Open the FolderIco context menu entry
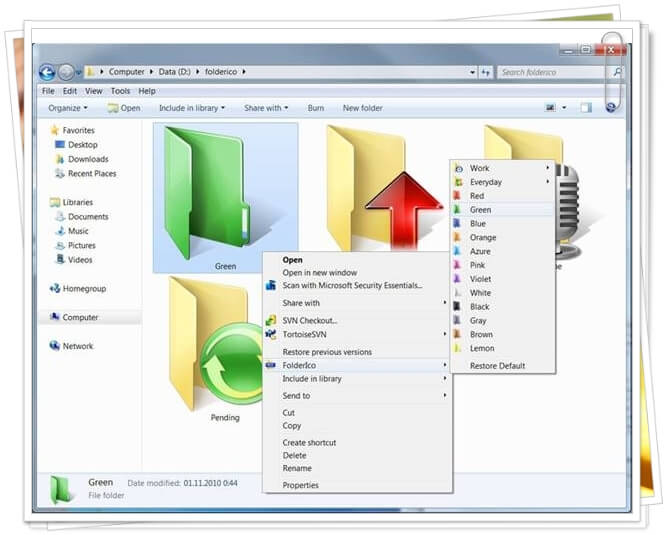The image size is (667, 535). point(357,365)
